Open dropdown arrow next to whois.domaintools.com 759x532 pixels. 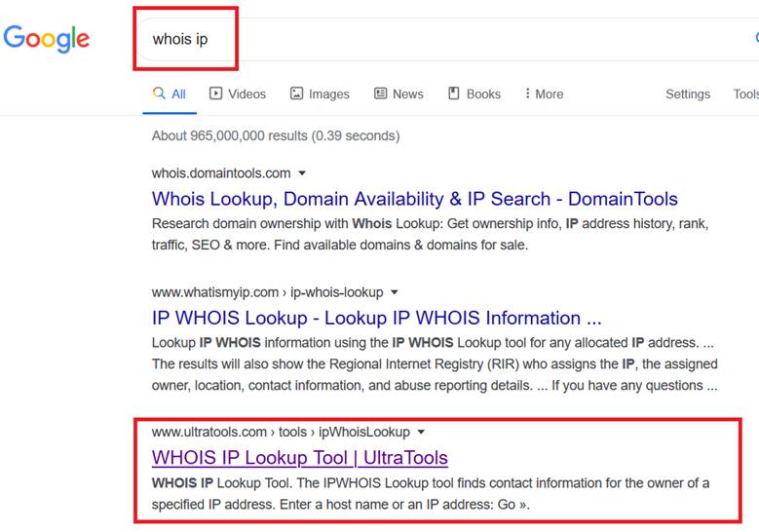(x=302, y=173)
